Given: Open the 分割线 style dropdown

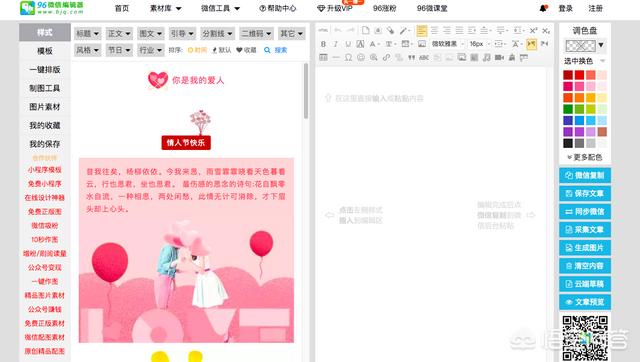Looking at the screenshot, I should pyautogui.click(x=218, y=33).
